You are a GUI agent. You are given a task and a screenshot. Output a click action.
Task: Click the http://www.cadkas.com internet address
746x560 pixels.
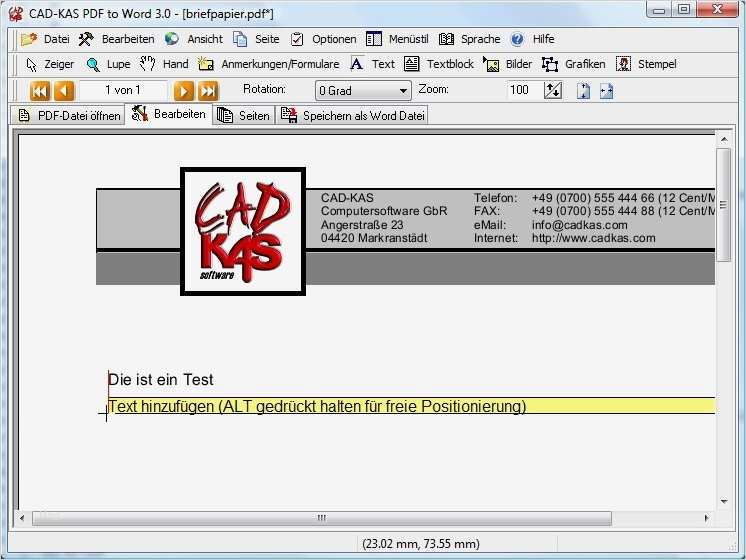[x=593, y=238]
